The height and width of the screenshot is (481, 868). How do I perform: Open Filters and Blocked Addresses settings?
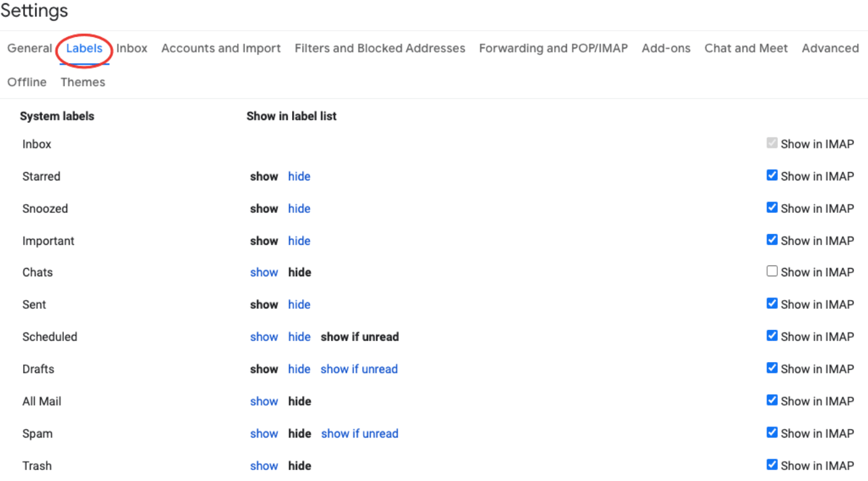click(380, 48)
